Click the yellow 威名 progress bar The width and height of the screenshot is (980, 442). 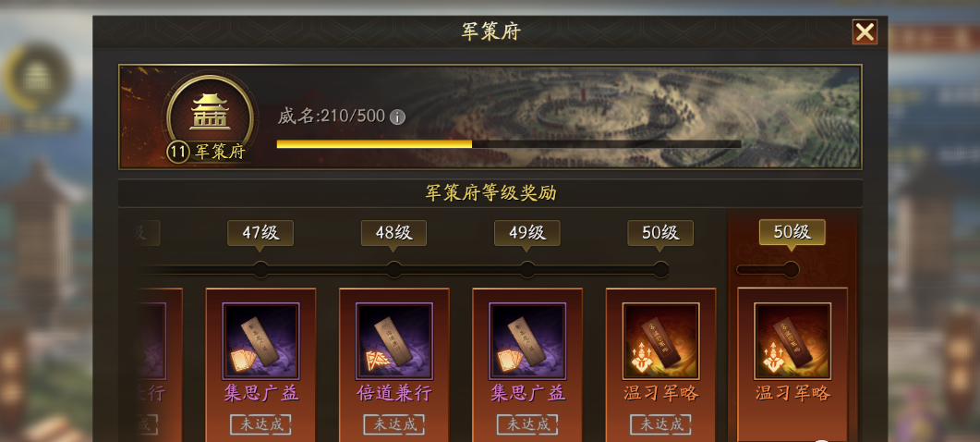pyautogui.click(x=509, y=144)
